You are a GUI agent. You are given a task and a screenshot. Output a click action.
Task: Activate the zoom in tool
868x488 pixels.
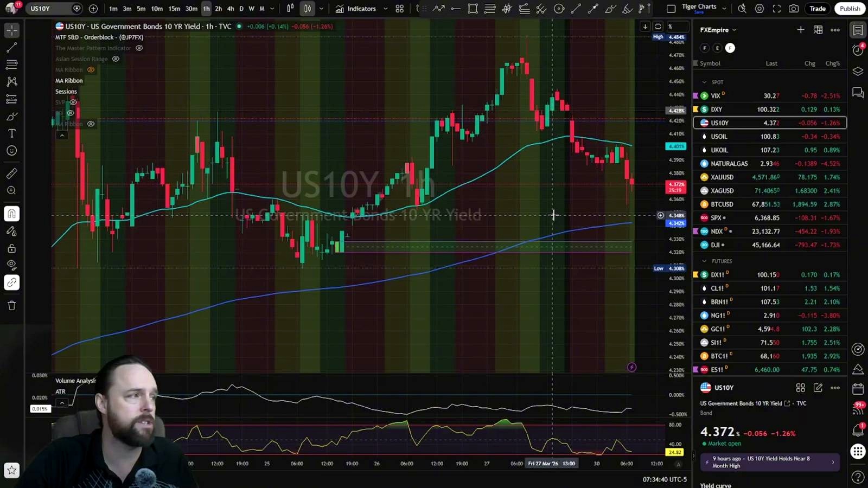(x=11, y=190)
